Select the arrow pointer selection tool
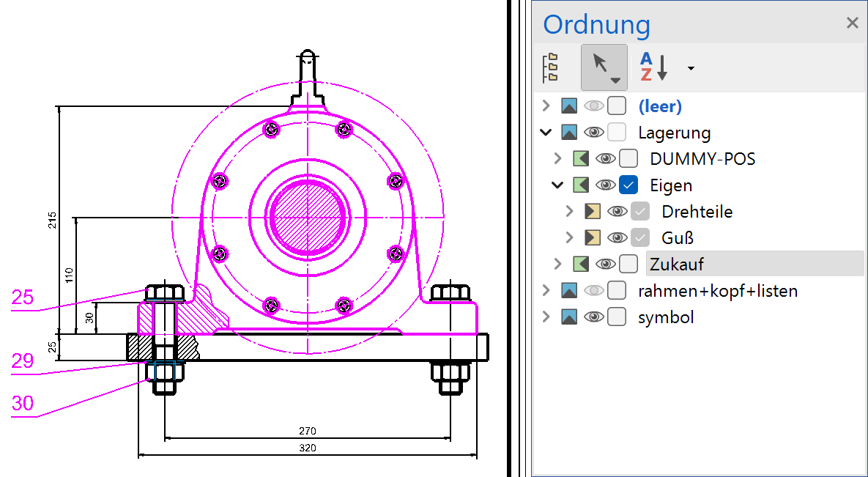 pyautogui.click(x=604, y=67)
